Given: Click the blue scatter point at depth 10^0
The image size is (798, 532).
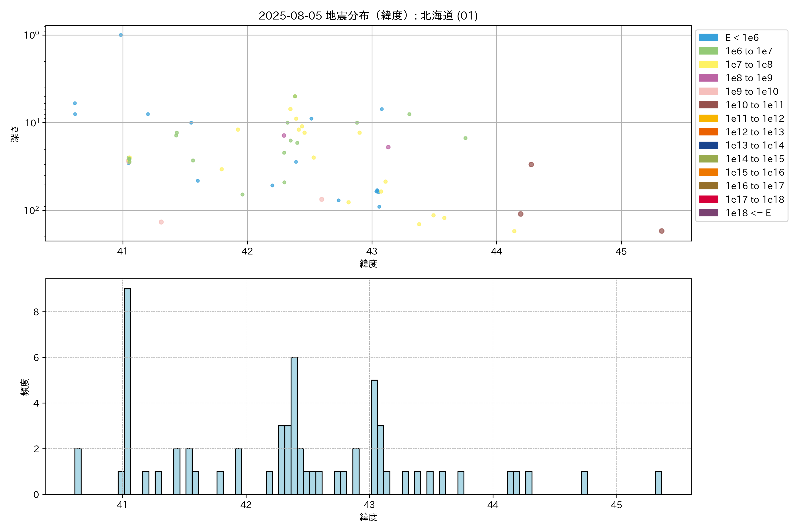Looking at the screenshot, I should click(121, 35).
